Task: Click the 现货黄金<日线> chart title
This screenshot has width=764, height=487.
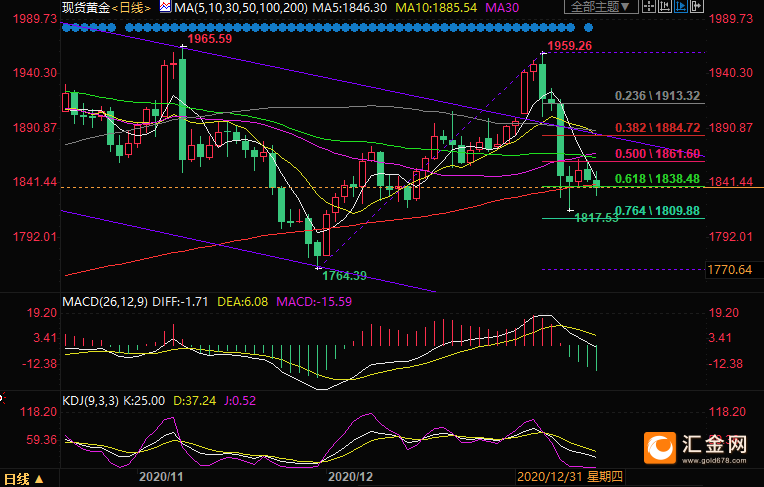Action: [x=106, y=7]
